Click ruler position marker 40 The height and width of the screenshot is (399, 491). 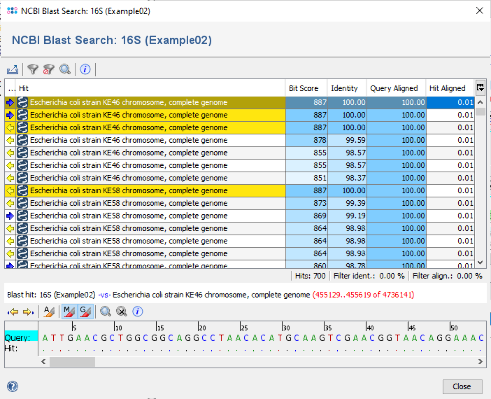coord(370,327)
